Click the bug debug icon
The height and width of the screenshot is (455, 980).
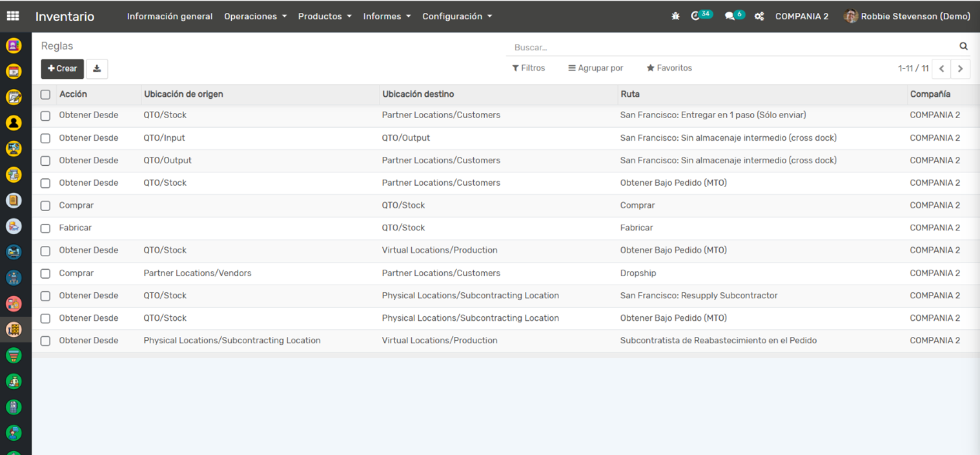pyautogui.click(x=675, y=16)
